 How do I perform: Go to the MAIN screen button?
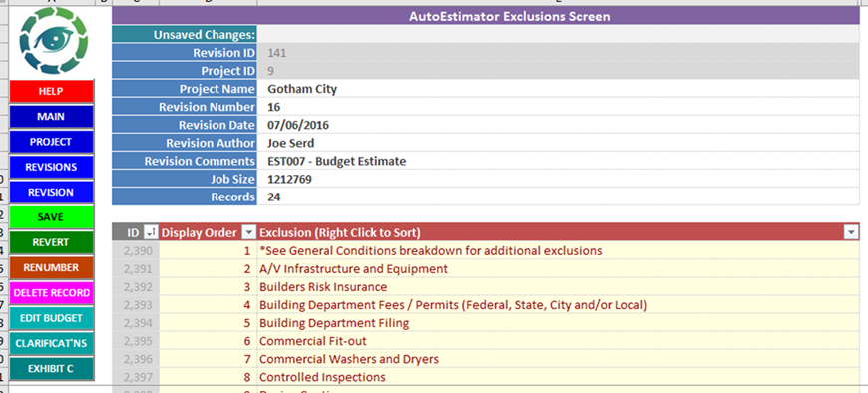(51, 117)
